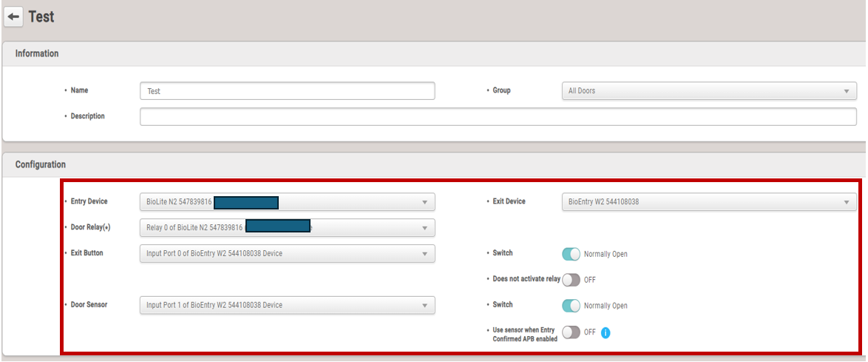Click the Configuration section header
This screenshot has width=868, height=362.
(x=41, y=164)
